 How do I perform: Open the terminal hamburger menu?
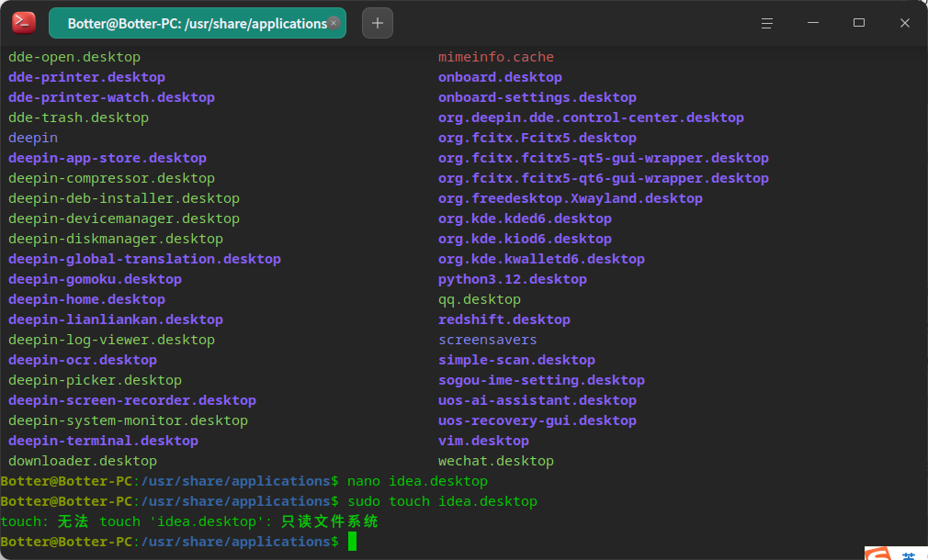(767, 23)
